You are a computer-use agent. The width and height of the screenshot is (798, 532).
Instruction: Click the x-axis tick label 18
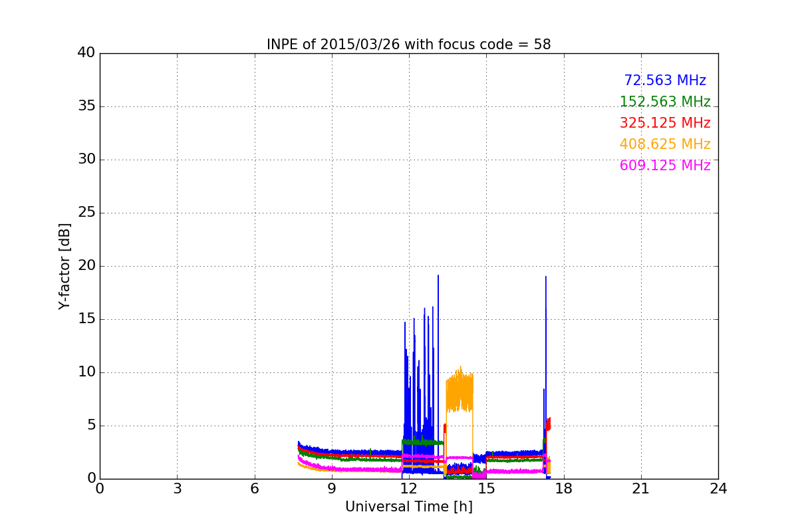[564, 488]
